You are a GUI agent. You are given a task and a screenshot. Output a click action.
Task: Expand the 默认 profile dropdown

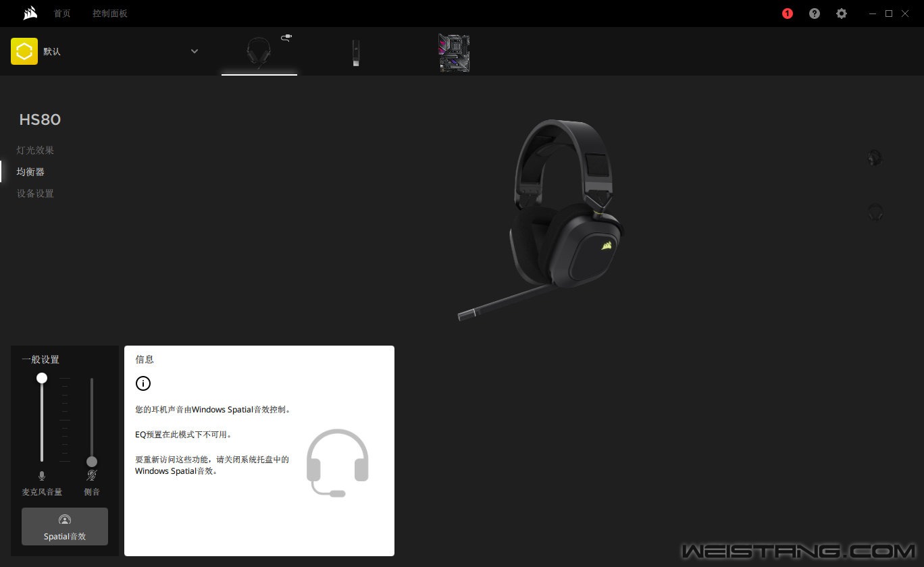click(x=194, y=51)
